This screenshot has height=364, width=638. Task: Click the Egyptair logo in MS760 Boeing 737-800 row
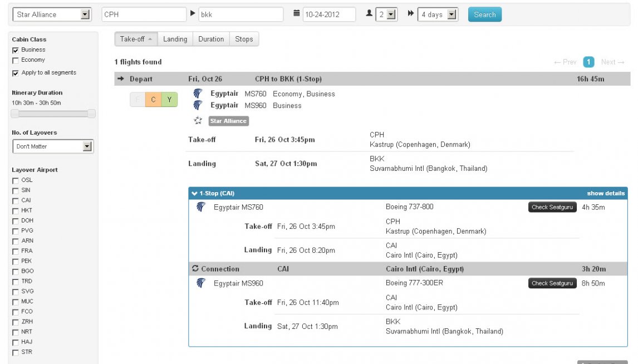pyautogui.click(x=200, y=207)
